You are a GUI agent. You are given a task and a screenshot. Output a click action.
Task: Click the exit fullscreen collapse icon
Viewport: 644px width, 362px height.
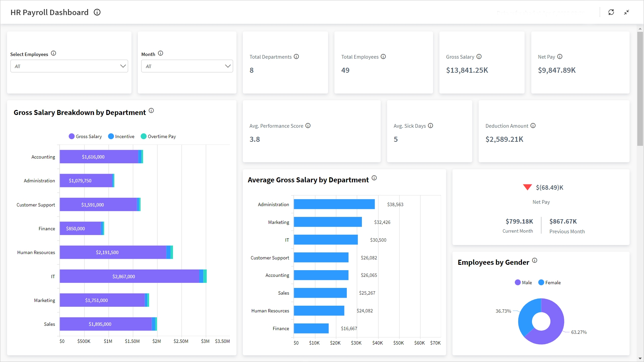click(x=627, y=12)
